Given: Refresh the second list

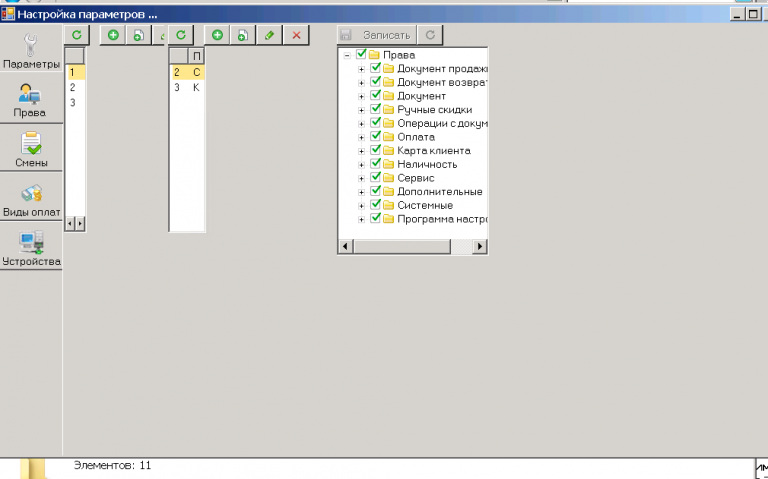Looking at the screenshot, I should coord(181,35).
